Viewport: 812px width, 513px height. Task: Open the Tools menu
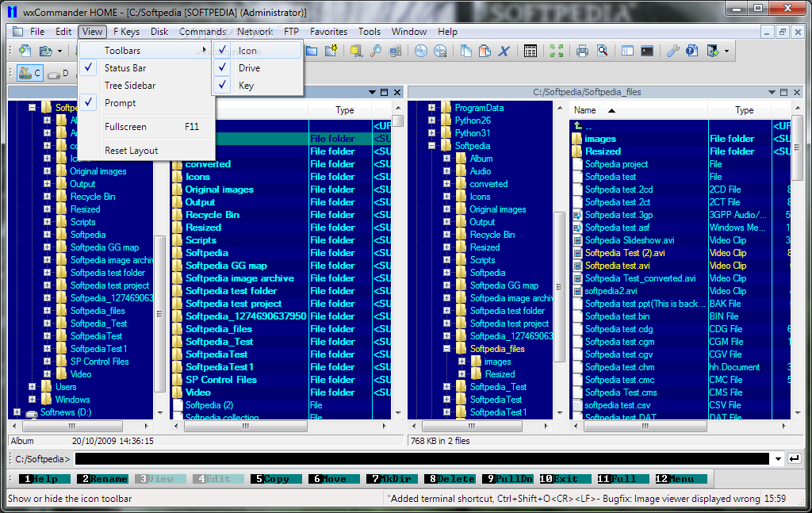click(370, 32)
